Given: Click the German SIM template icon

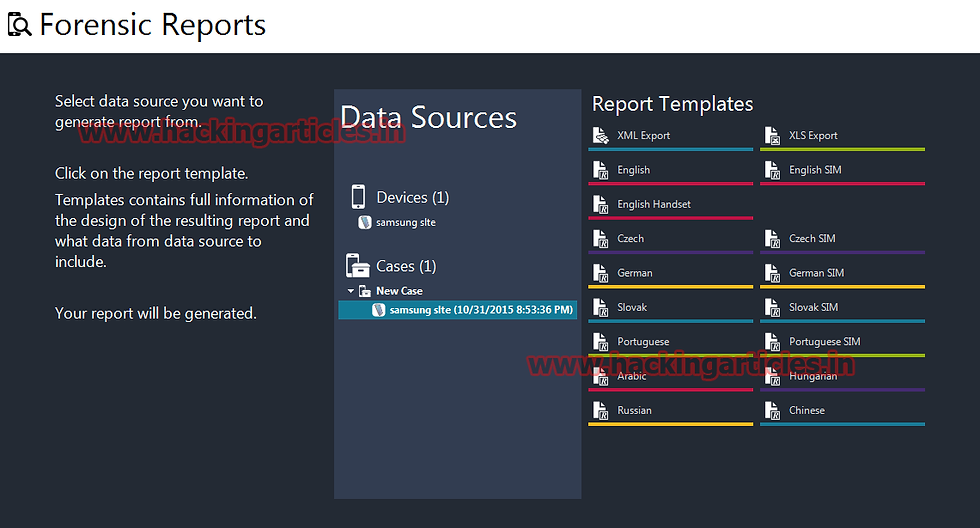Looking at the screenshot, I should [772, 273].
